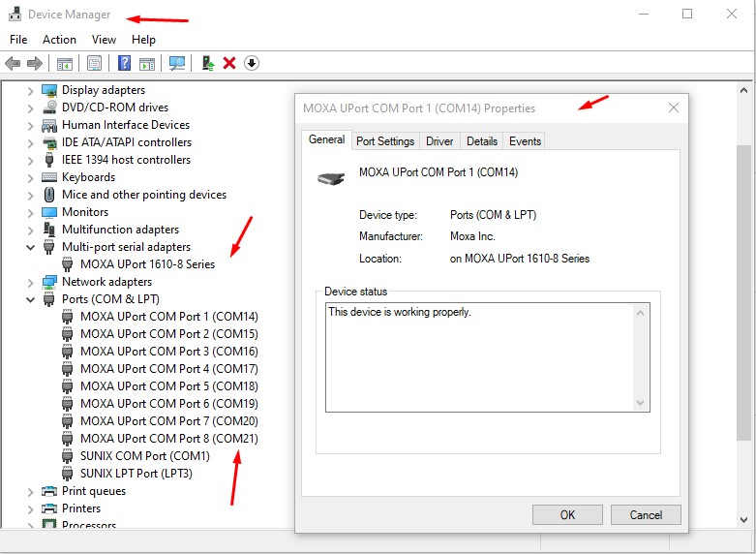756x554 pixels.
Task: Select MOXA UPort COM Port 4 (COM17)
Action: pyautogui.click(x=168, y=369)
